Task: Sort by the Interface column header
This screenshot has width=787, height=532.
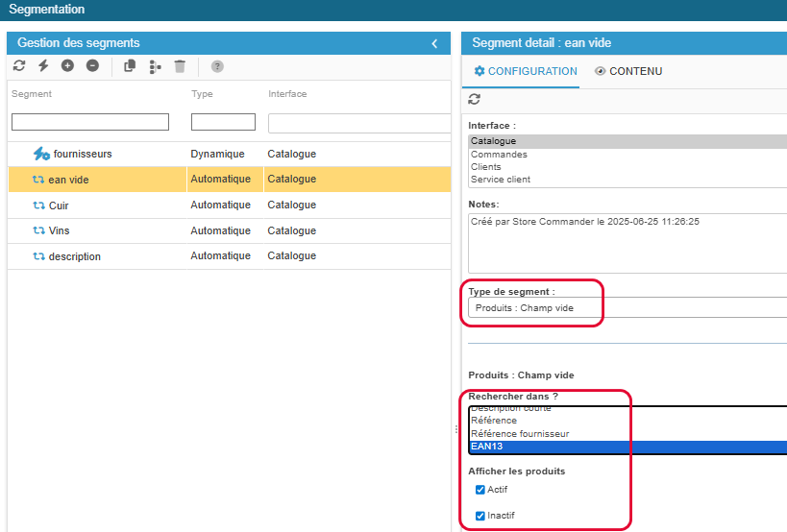Action: [x=287, y=94]
